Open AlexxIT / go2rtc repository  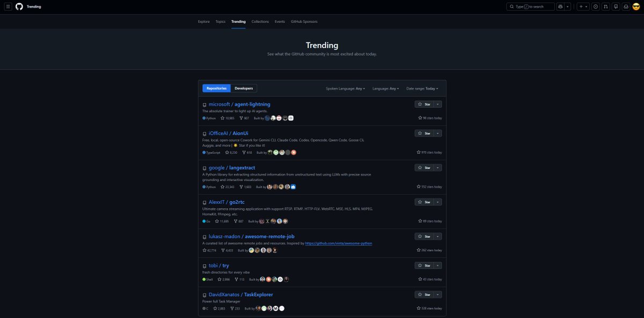click(227, 202)
